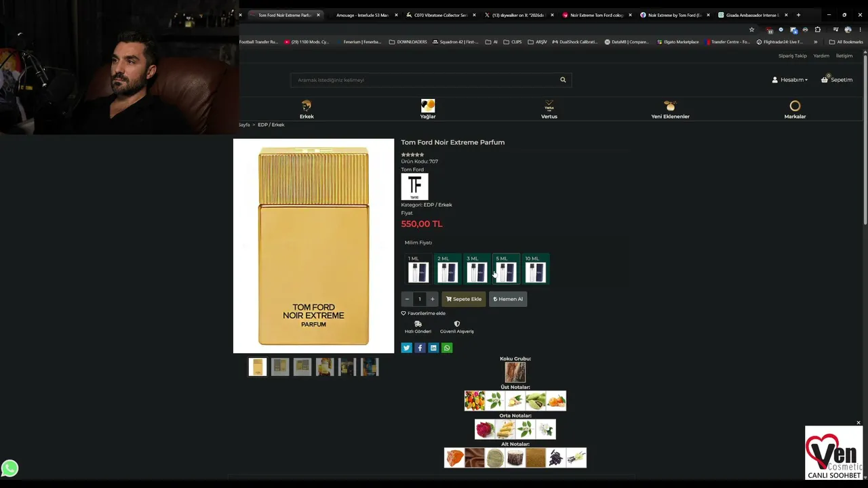Open the Yeni Eklenenler category icon
Image resolution: width=868 pixels, height=488 pixels.
[x=670, y=106]
